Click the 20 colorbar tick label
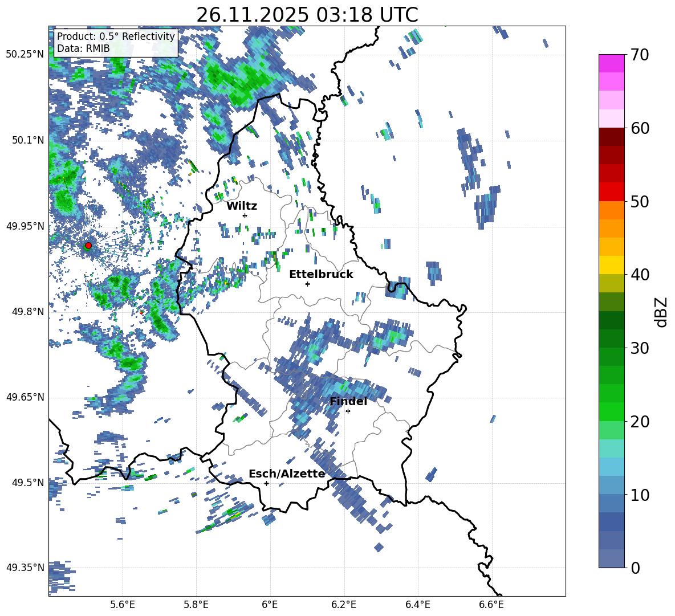The height and width of the screenshot is (616, 675). coord(640,422)
